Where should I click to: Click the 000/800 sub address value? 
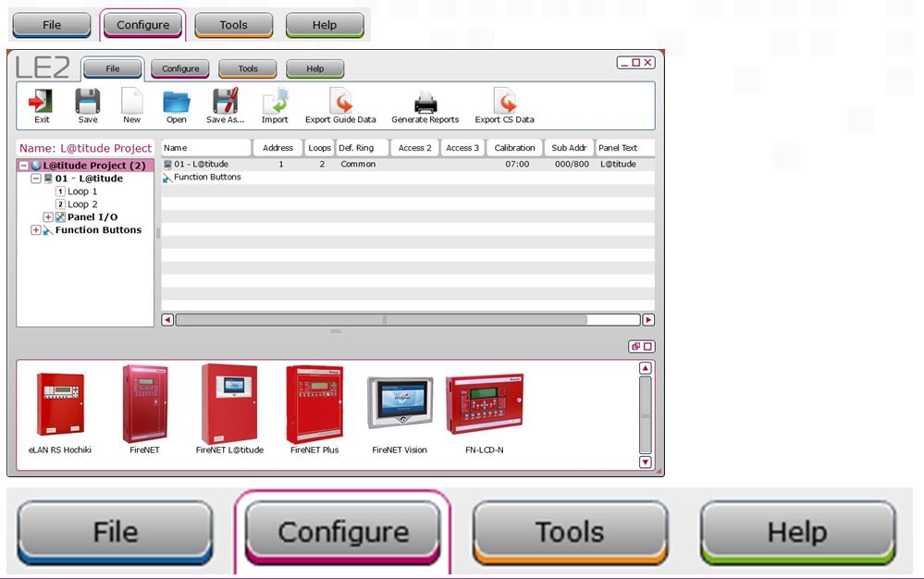coord(572,165)
